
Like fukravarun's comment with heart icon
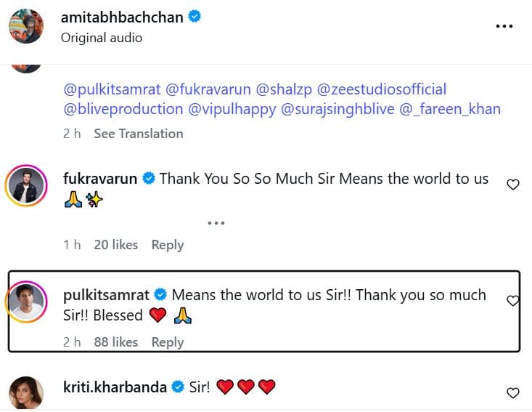pyautogui.click(x=512, y=185)
